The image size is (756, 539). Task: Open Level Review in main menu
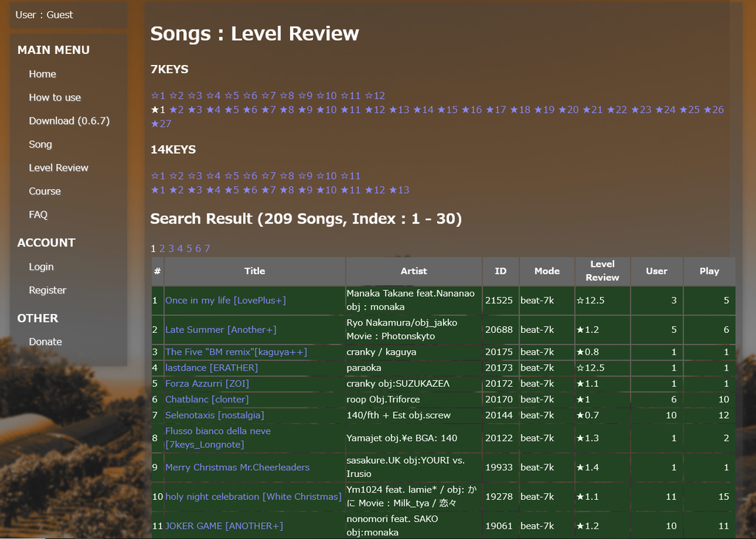(x=58, y=168)
